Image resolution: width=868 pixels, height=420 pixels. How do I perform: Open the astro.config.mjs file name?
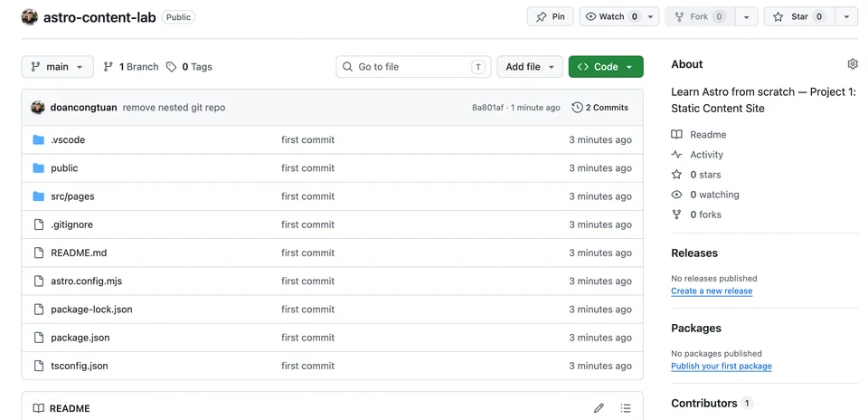point(87,281)
